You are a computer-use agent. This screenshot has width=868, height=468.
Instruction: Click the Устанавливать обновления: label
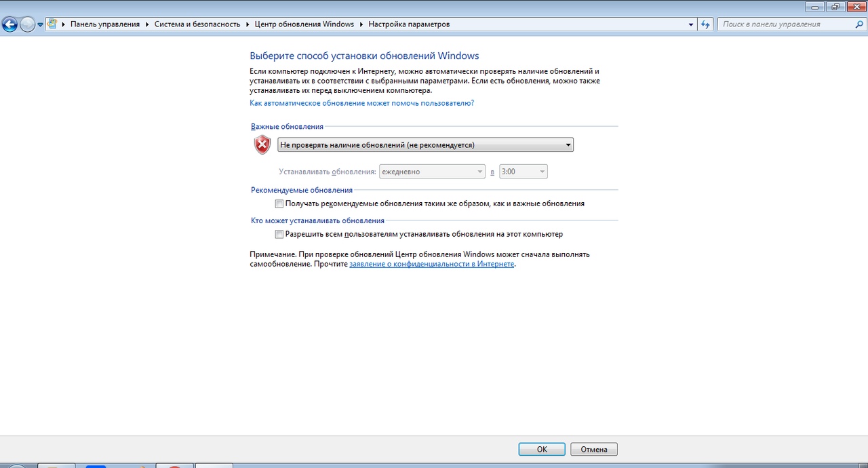[328, 172]
